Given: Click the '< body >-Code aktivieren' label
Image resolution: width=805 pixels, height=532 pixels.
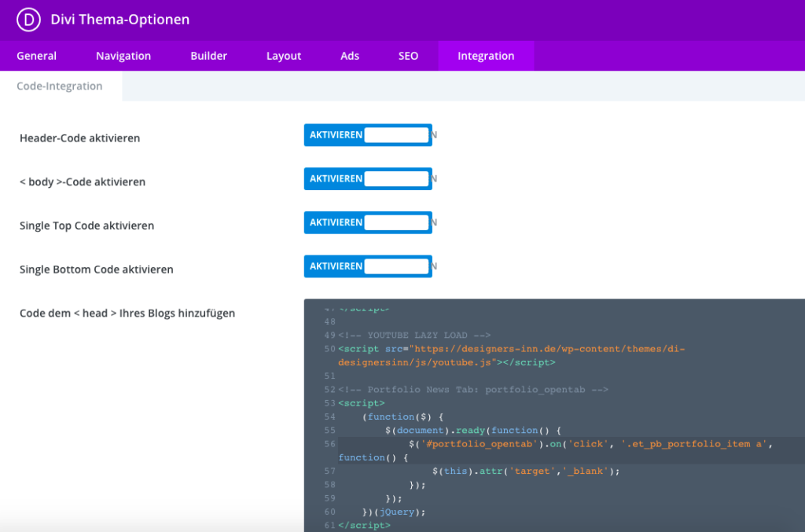Looking at the screenshot, I should tap(82, 182).
